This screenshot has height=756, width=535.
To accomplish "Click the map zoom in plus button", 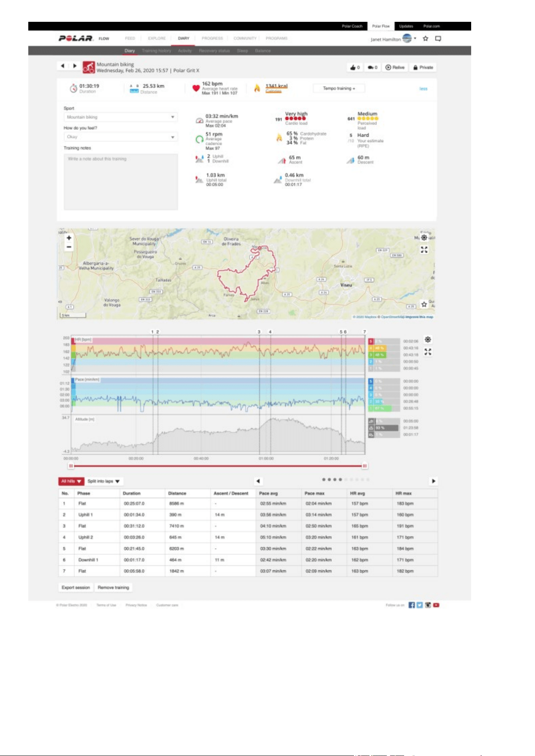I will click(x=69, y=238).
